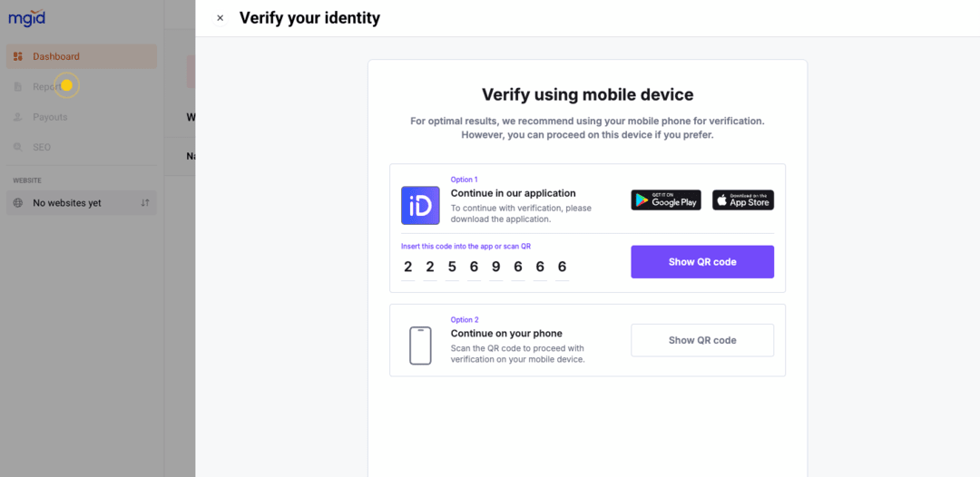Open the App Store download badge
This screenshot has height=477, width=980.
[x=742, y=200]
